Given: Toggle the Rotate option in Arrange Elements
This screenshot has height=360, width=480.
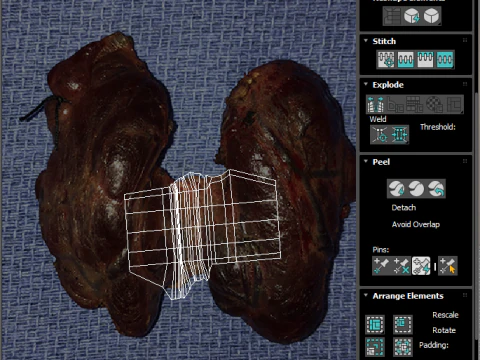Looking at the screenshot, I should point(444,330).
